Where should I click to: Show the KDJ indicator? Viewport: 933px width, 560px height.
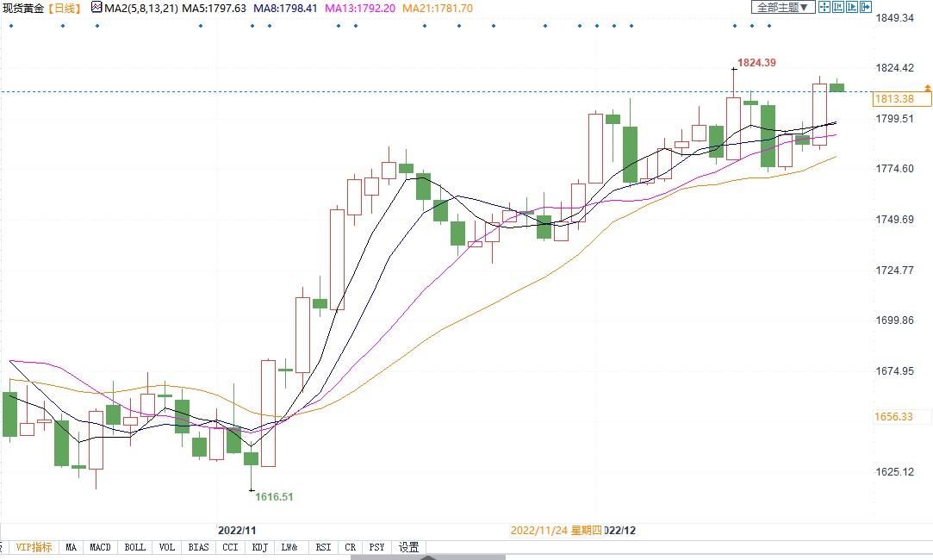click(x=258, y=547)
